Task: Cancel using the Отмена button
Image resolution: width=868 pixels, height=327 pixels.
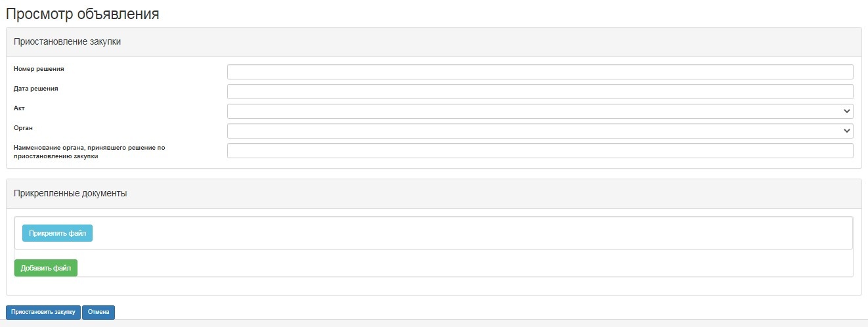Action: click(98, 312)
